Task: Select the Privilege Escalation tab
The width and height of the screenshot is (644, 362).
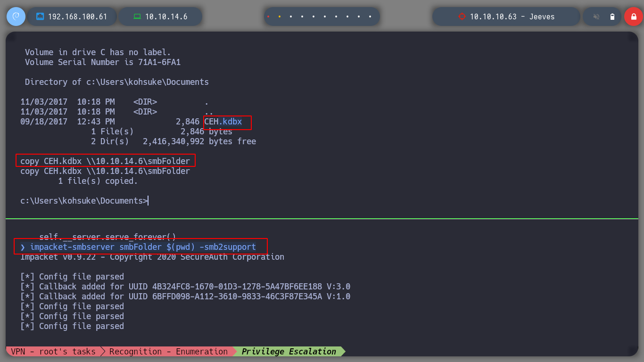Action: 289,352
